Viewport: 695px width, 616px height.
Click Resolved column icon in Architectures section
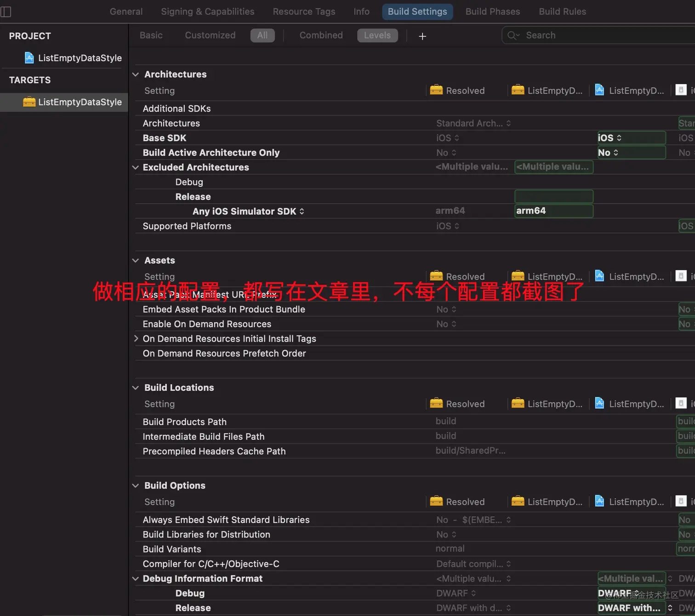(x=436, y=90)
